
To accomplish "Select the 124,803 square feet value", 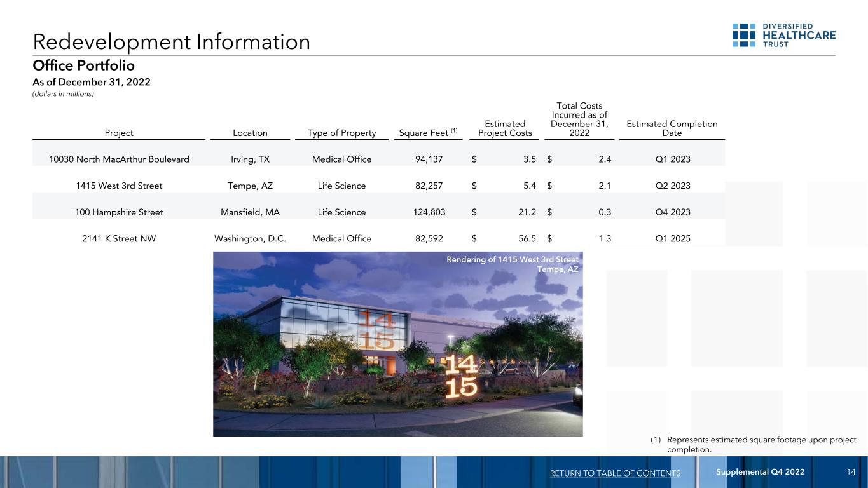I will coord(429,212).
